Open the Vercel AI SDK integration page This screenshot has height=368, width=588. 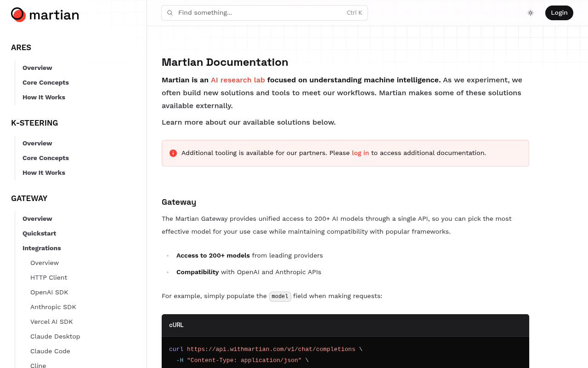pyautogui.click(x=51, y=322)
